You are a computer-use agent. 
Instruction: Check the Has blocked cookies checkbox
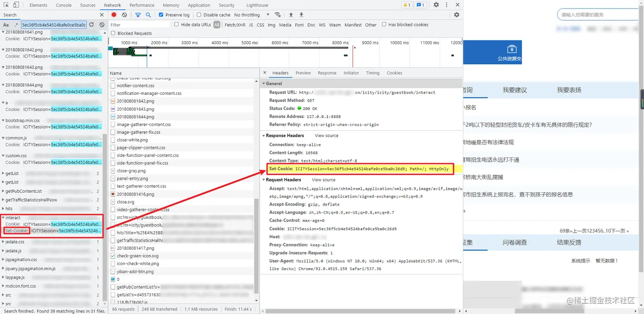click(384, 25)
